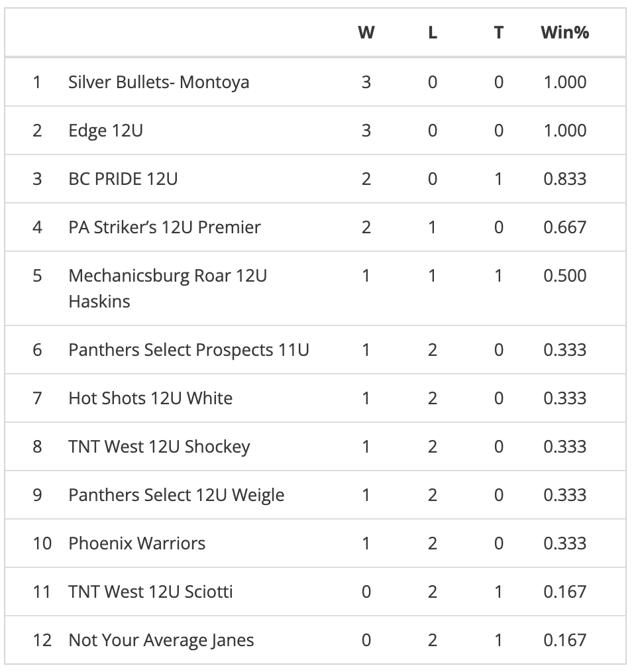Click the Phoenix Warriors team name
The width and height of the screenshot is (636, 672).
[x=136, y=544]
